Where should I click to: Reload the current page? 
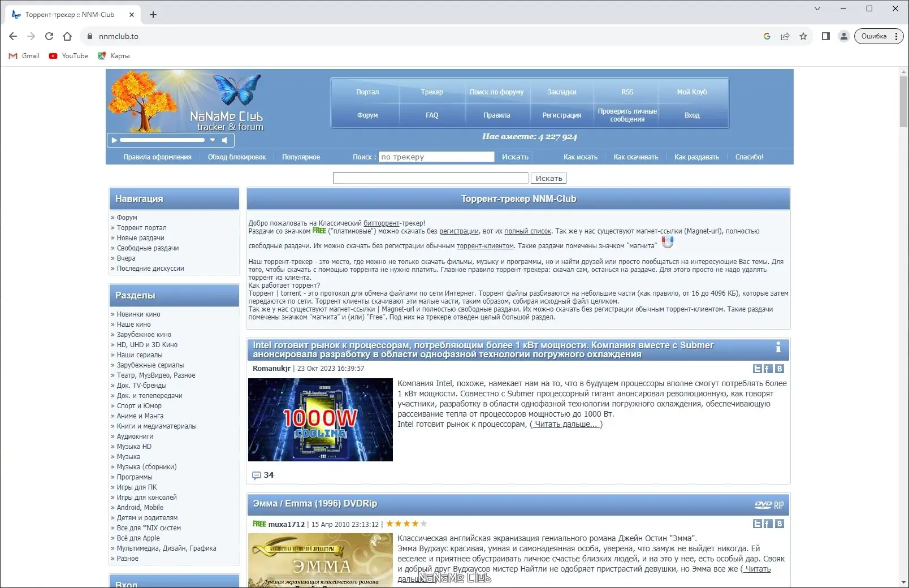click(x=49, y=36)
